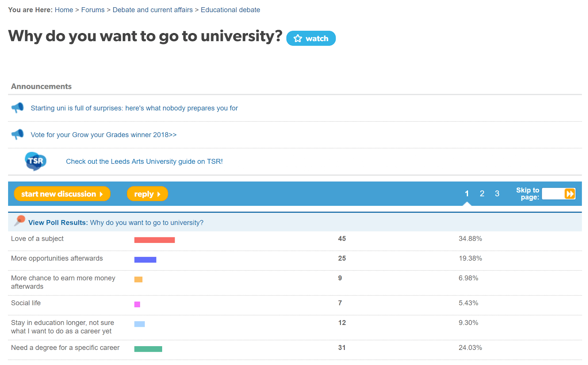Go to page 2 of the thread
Image resolution: width=588 pixels, height=365 pixels.
(x=482, y=194)
